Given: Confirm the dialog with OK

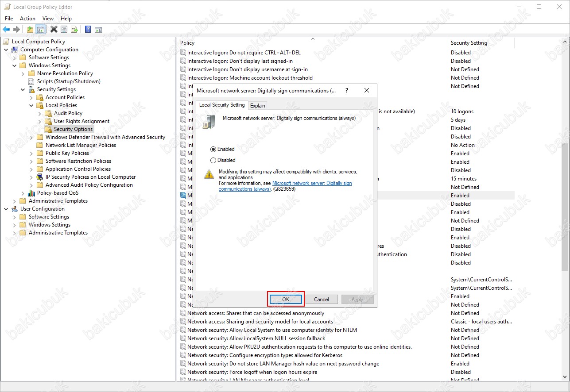Looking at the screenshot, I should click(286, 300).
